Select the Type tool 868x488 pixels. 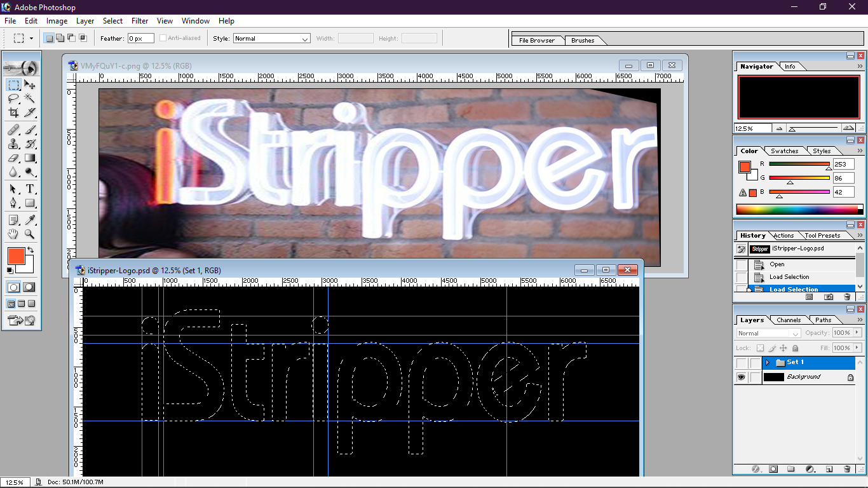tap(29, 189)
